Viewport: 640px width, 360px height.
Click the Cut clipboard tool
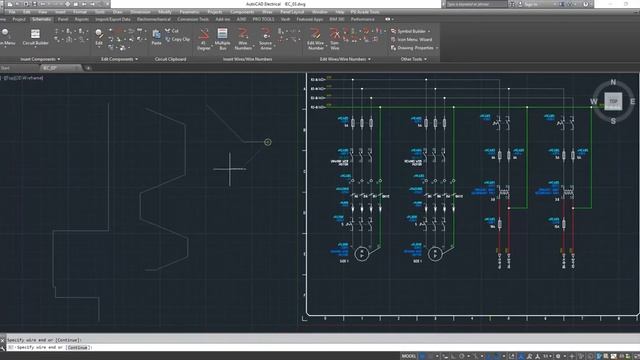(x=172, y=31)
